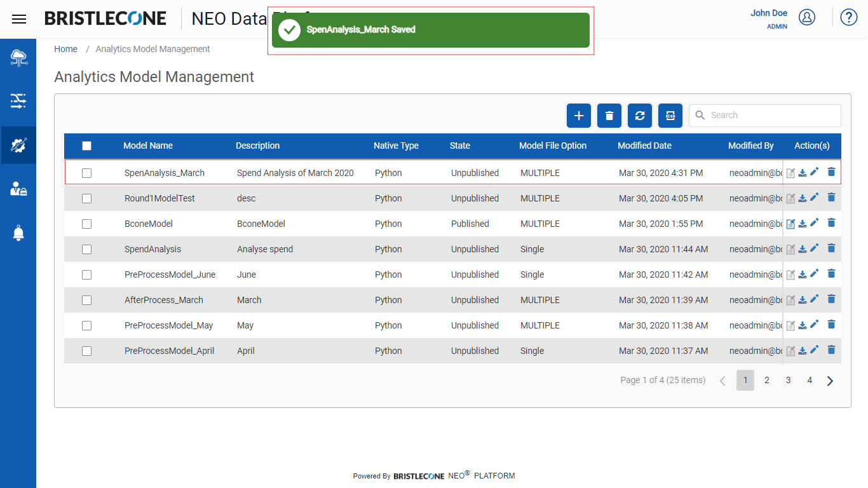This screenshot has height=488, width=868.
Task: Click the 'PreProcessModel_May' model name
Action: pos(169,325)
